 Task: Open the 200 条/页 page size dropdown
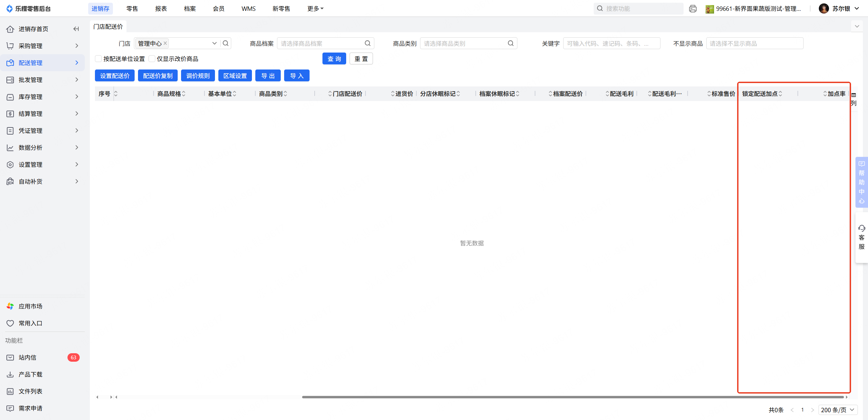click(837, 410)
